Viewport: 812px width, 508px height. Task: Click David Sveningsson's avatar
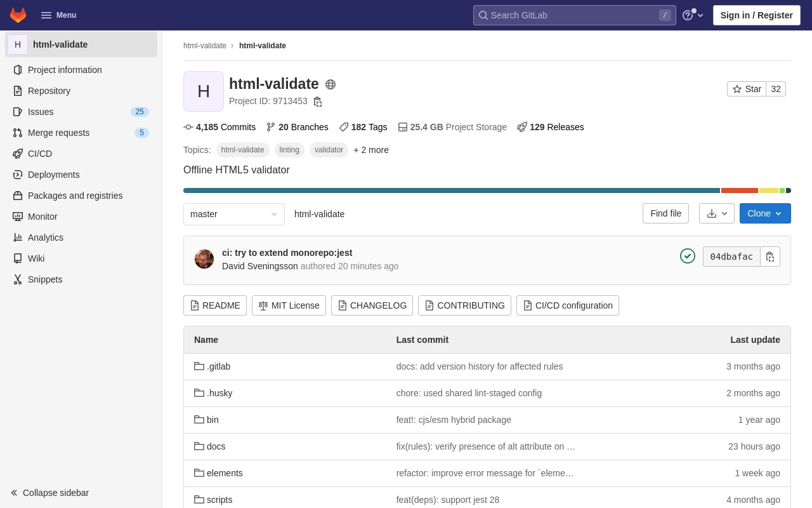204,259
